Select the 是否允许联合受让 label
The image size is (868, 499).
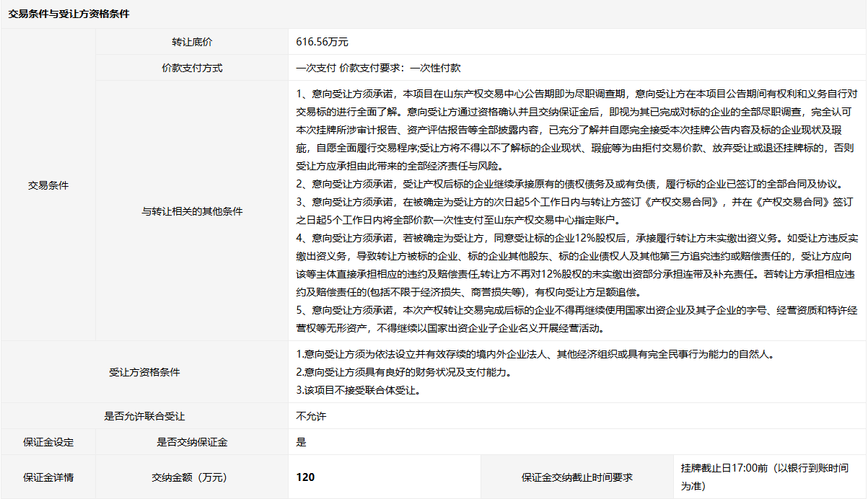(144, 416)
